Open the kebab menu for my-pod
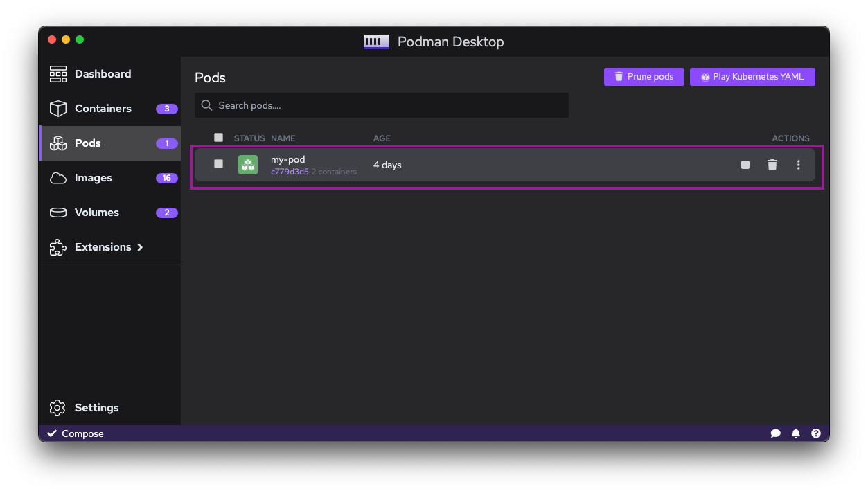This screenshot has height=493, width=868. (x=798, y=165)
